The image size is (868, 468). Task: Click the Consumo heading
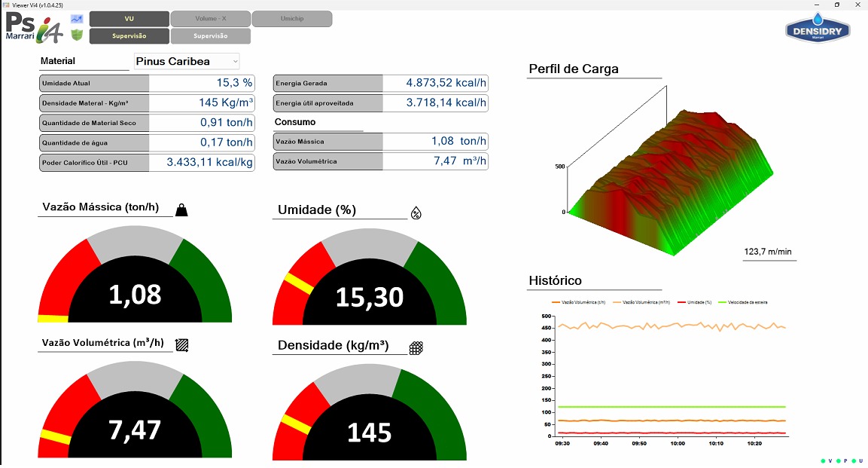(295, 122)
